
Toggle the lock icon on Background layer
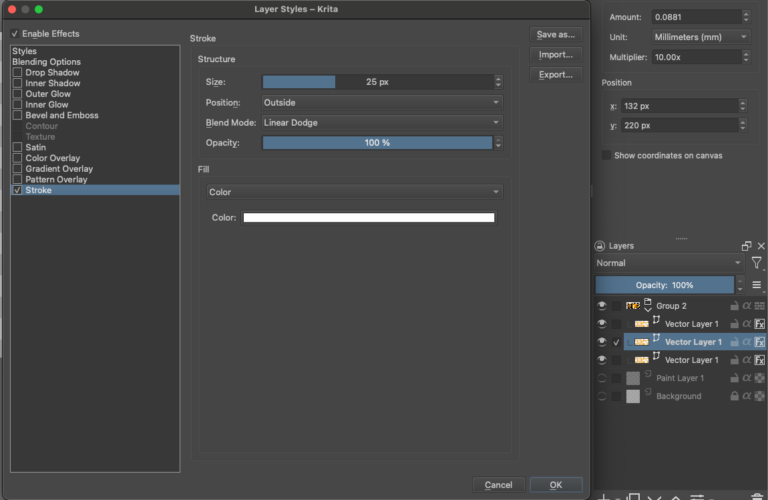(x=735, y=396)
